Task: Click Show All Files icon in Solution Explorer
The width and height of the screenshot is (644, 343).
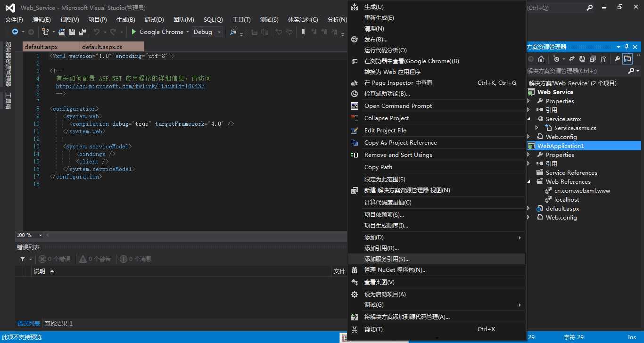Action: [x=603, y=59]
